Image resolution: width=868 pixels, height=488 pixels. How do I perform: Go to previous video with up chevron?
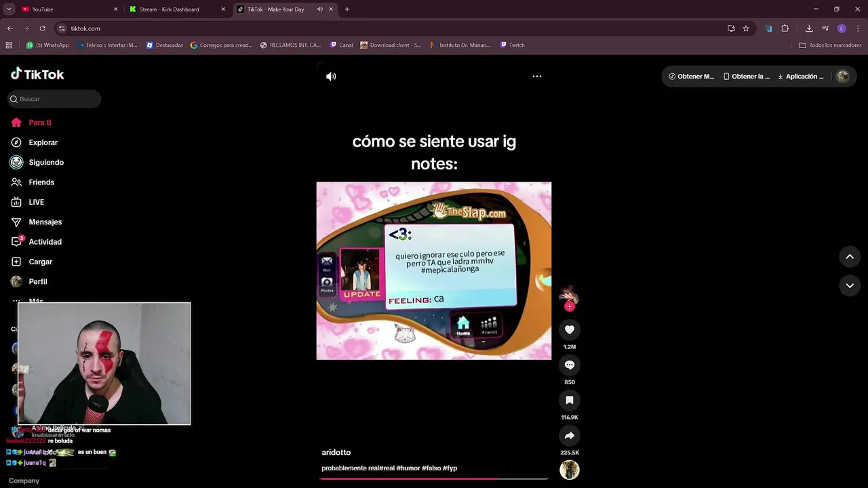[x=850, y=256]
